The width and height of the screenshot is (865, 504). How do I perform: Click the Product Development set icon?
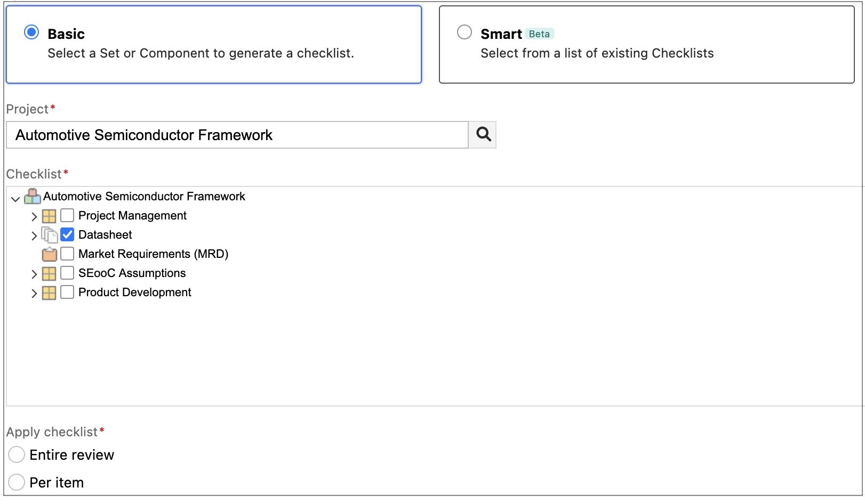pos(49,292)
